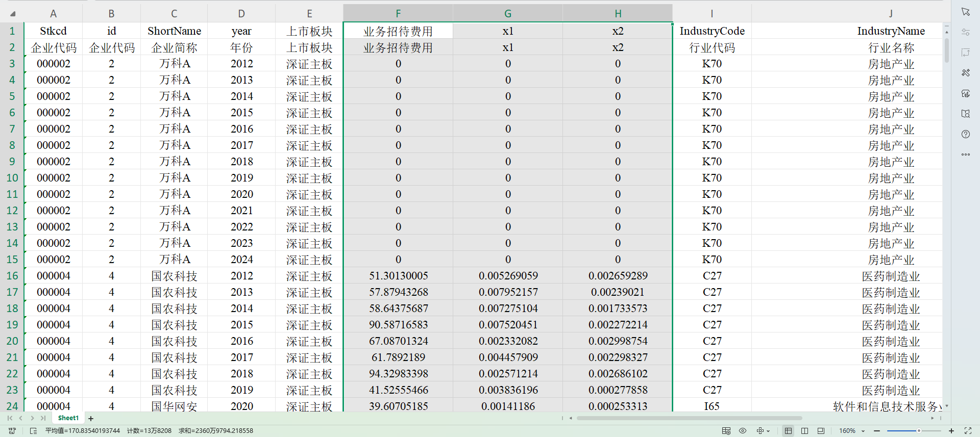Select column J header
Image resolution: width=980 pixels, height=437 pixels.
[x=891, y=14]
